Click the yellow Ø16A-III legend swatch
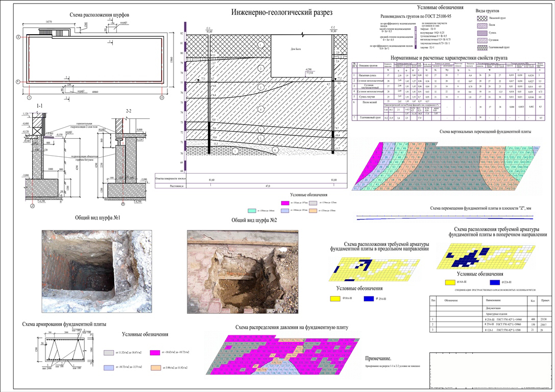This screenshot has width=555, height=392. click(450, 282)
